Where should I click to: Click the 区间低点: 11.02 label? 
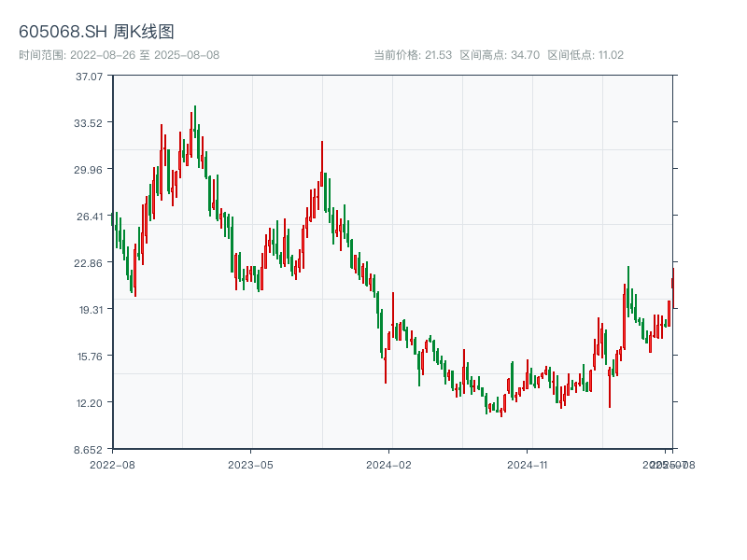(x=585, y=55)
